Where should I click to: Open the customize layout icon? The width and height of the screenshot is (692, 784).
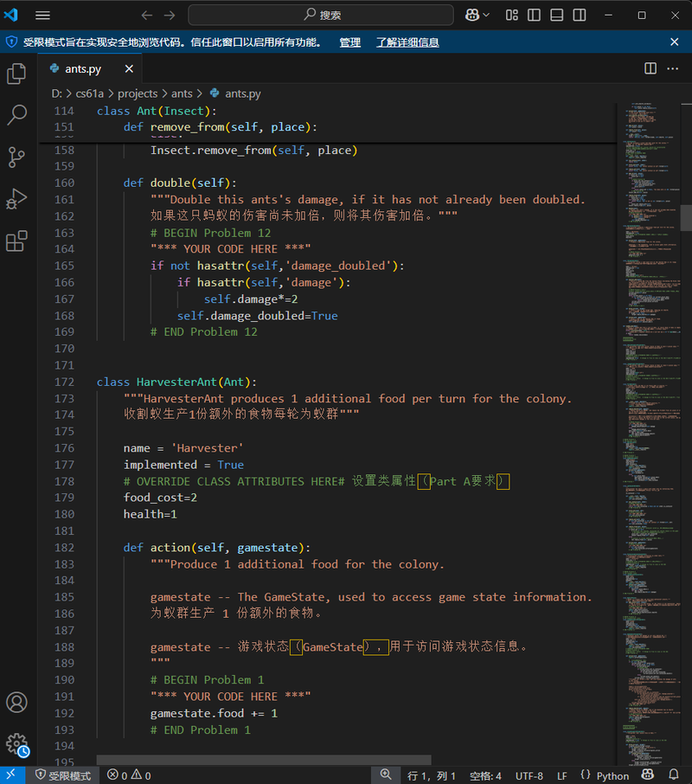point(511,15)
